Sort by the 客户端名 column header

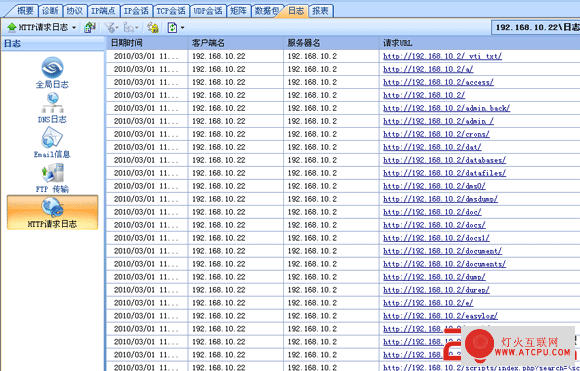(236, 43)
